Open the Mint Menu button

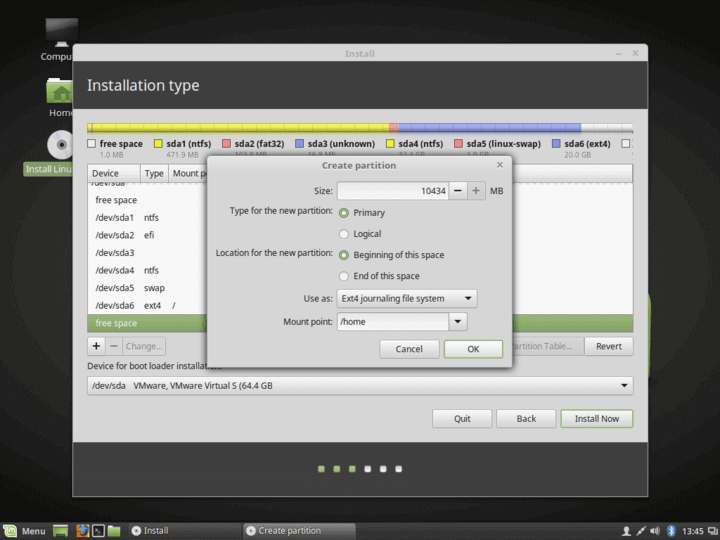[24, 530]
